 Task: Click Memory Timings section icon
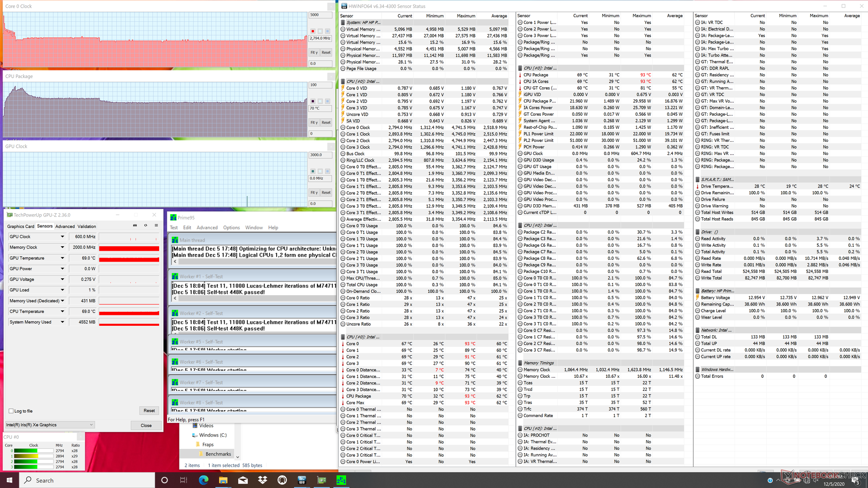tap(520, 363)
